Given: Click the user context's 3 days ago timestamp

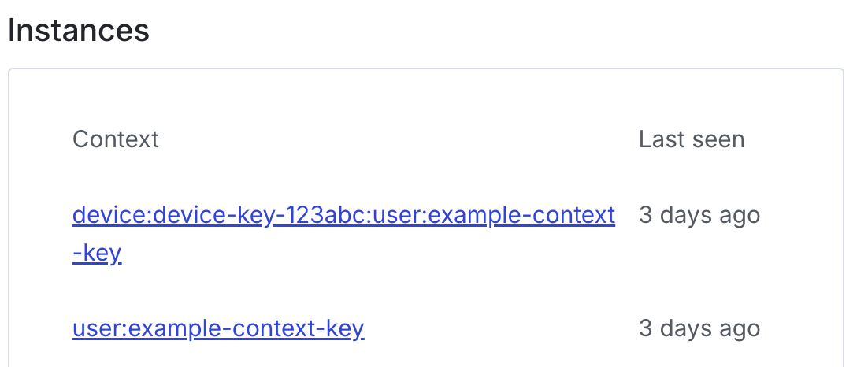Looking at the screenshot, I should point(699,328).
